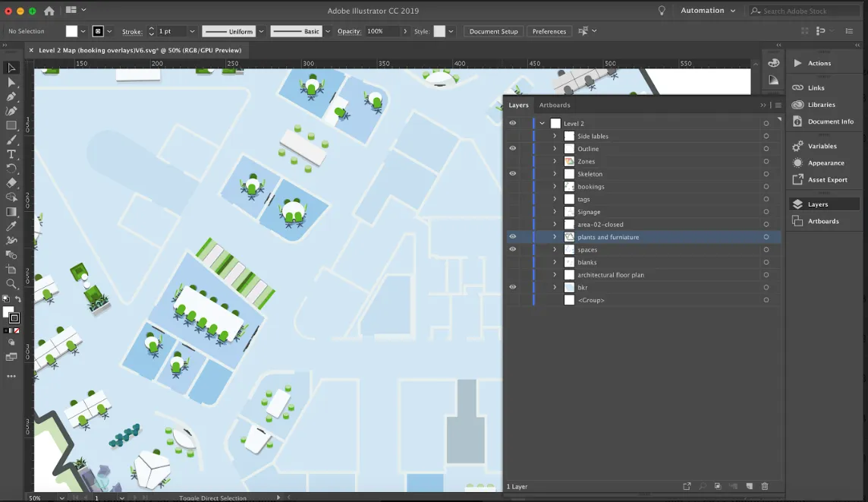The width and height of the screenshot is (868, 502).
Task: Delete selection with Layers trash icon
Action: coord(765,486)
